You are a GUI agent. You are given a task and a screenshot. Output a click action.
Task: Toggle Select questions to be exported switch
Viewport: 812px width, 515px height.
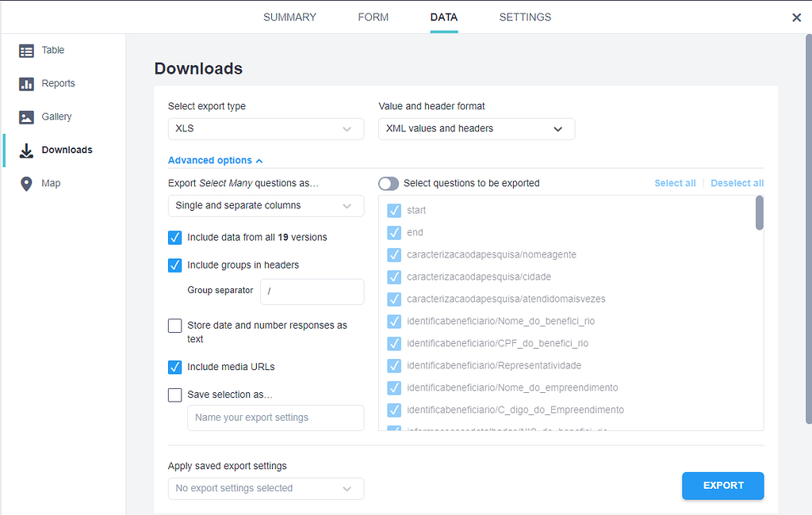[389, 183]
